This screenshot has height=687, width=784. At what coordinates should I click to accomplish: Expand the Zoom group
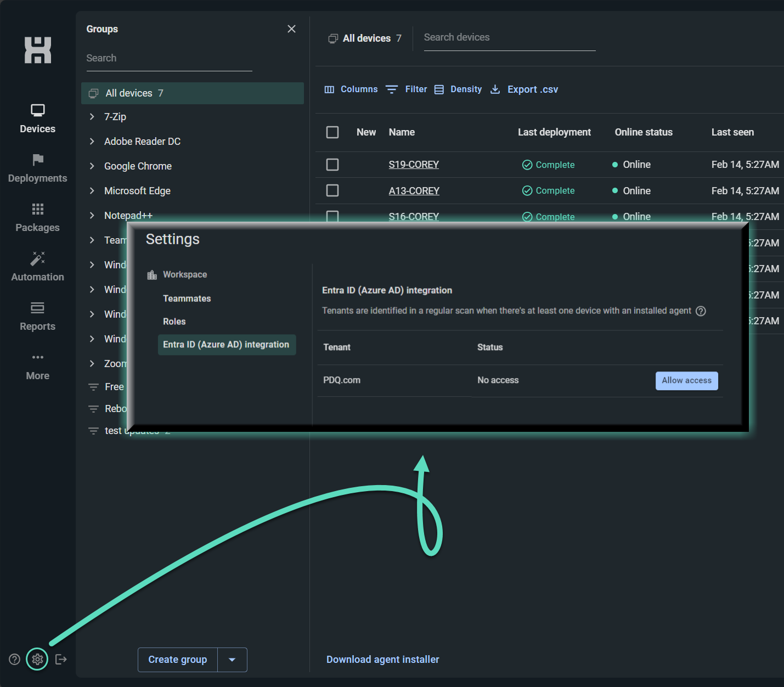[92, 364]
